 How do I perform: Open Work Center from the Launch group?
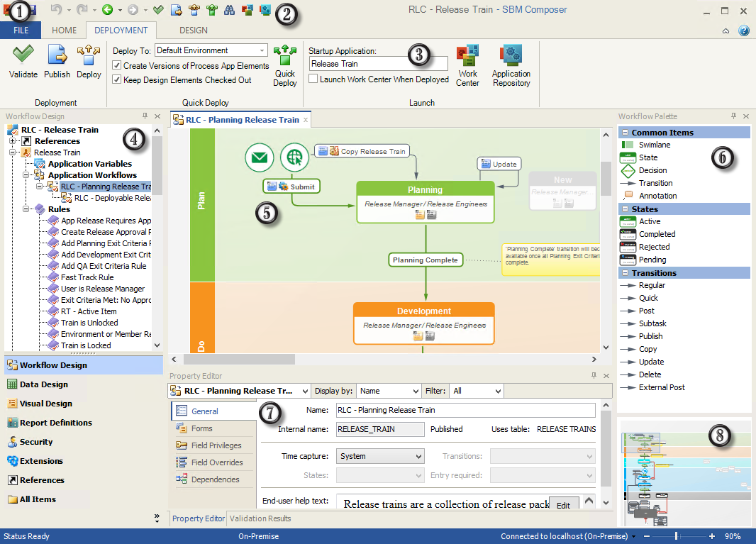pos(467,65)
